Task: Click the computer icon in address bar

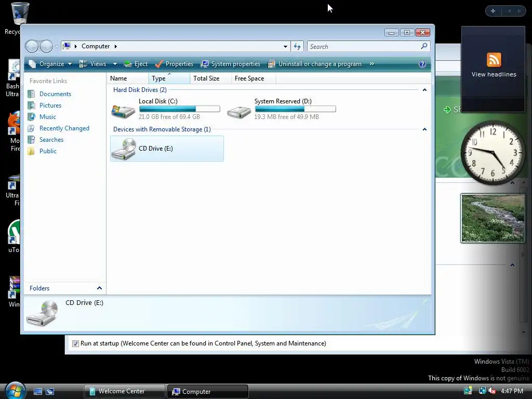Action: (67, 46)
